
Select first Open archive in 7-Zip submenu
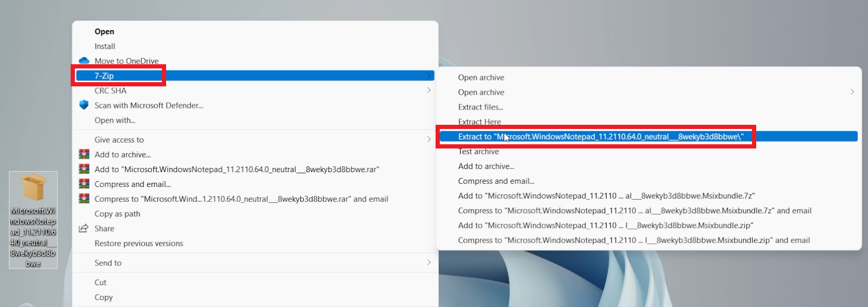point(481,77)
